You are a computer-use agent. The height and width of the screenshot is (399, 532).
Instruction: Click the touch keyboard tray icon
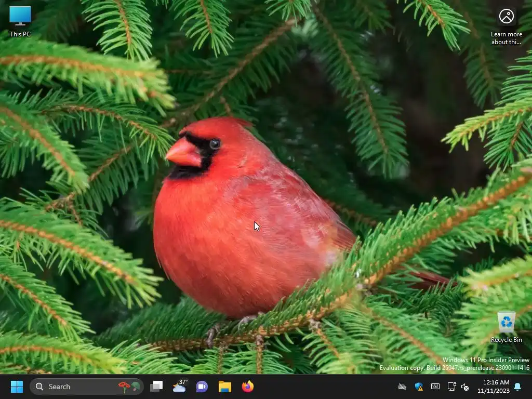click(435, 387)
